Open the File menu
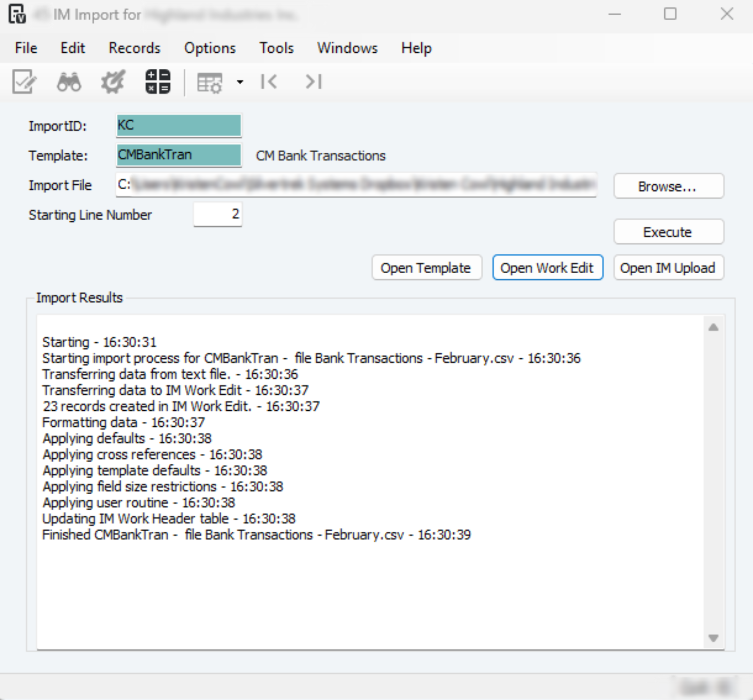The width and height of the screenshot is (753, 700). click(26, 48)
